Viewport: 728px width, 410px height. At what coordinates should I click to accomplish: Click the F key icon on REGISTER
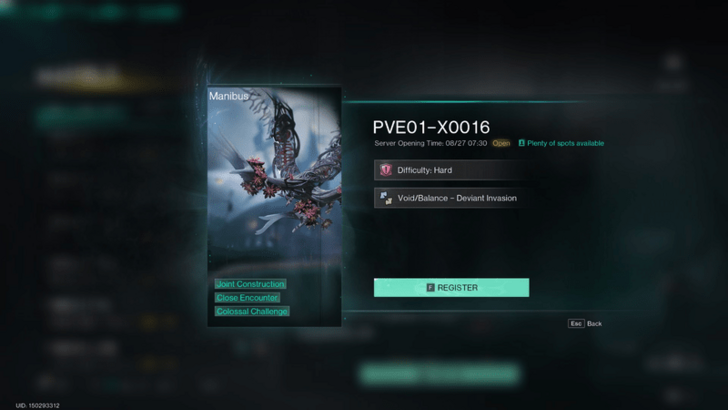(430, 288)
